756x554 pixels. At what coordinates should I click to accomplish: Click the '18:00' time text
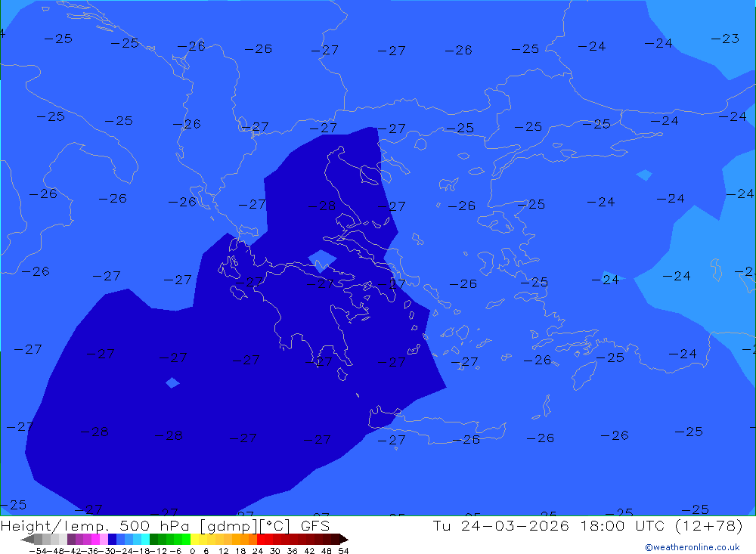pos(603,525)
